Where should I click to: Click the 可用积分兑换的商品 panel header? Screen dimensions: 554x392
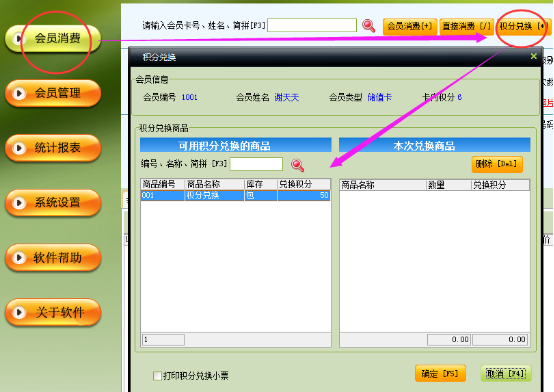236,145
